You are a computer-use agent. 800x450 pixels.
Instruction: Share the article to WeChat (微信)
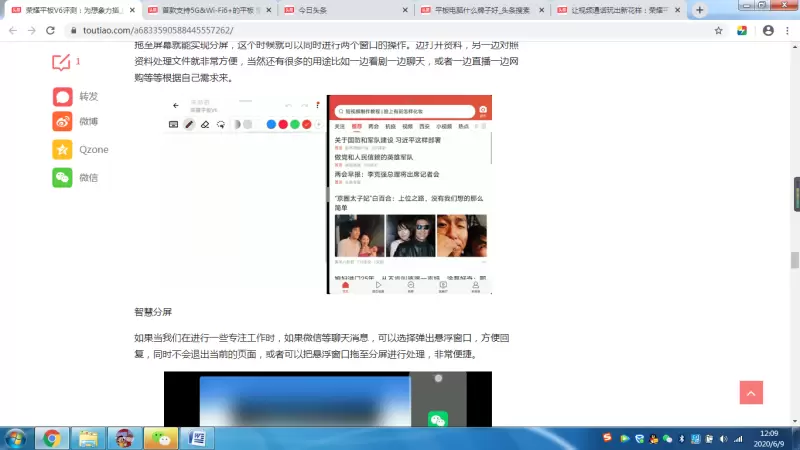[x=63, y=177]
